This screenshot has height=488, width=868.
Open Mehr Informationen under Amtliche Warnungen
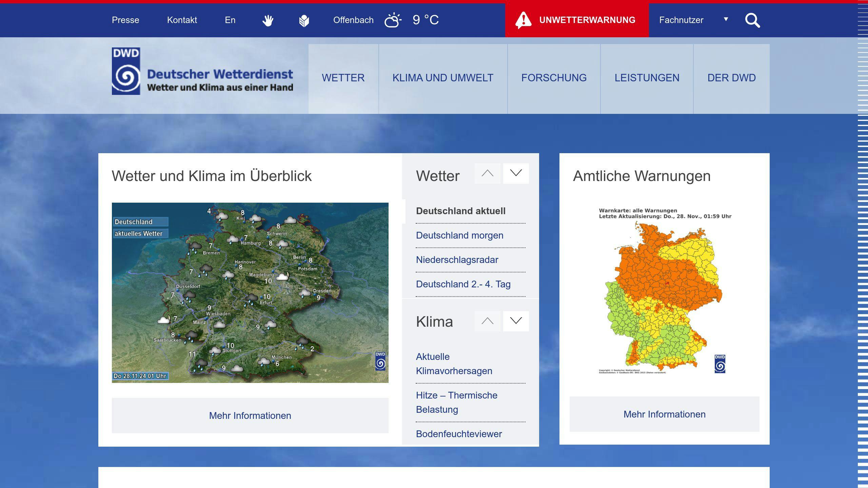[x=664, y=414]
